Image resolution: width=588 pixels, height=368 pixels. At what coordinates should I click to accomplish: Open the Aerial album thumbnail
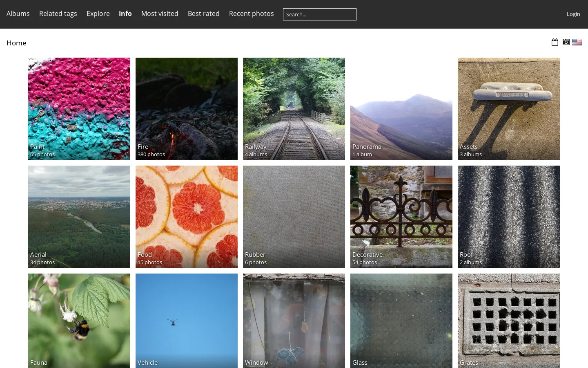(79, 217)
